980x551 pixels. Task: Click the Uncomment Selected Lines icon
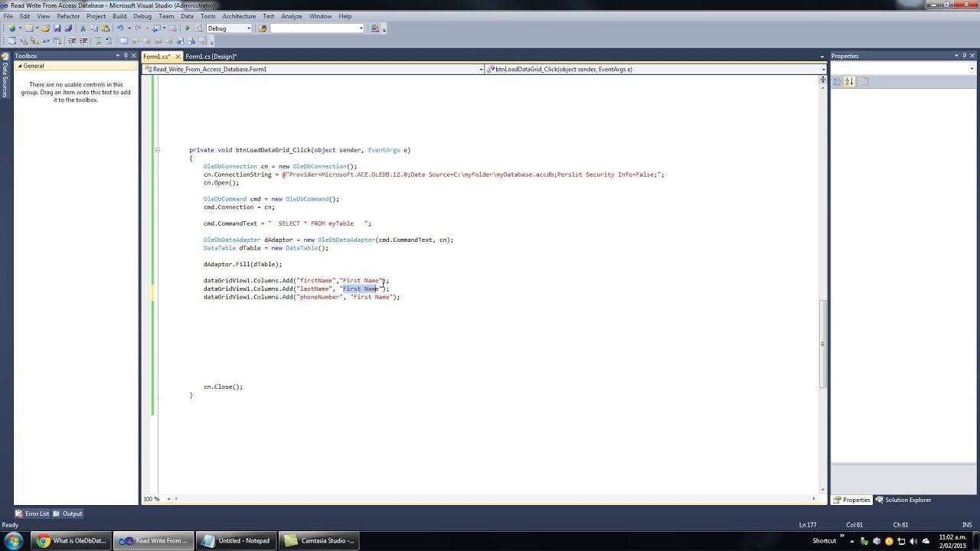(109, 41)
